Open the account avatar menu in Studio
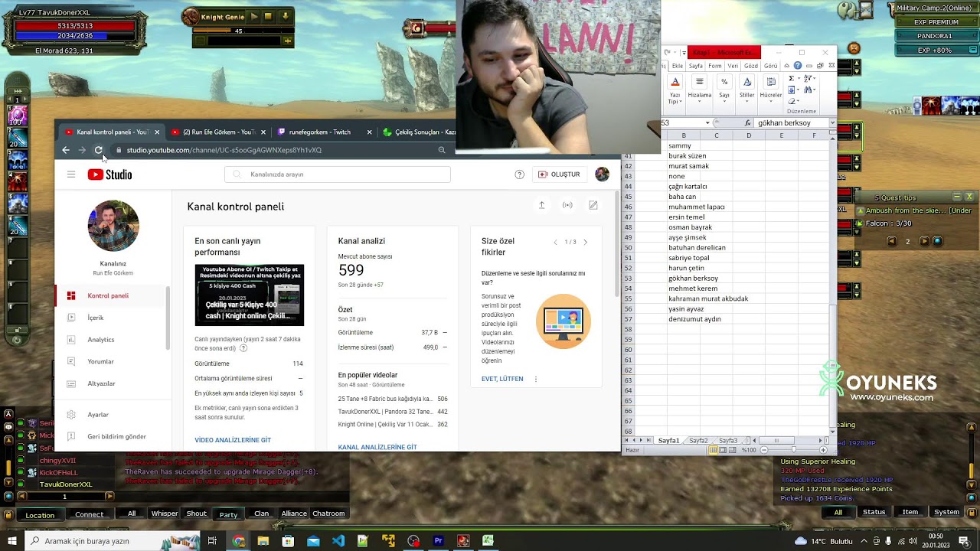This screenshot has width=980, height=551. (603, 174)
